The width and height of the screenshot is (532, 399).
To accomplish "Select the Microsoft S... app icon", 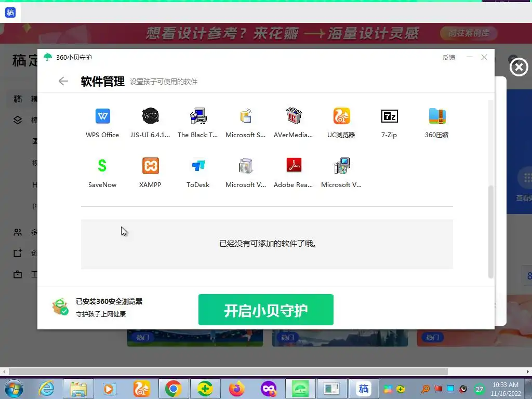I will 246,116.
